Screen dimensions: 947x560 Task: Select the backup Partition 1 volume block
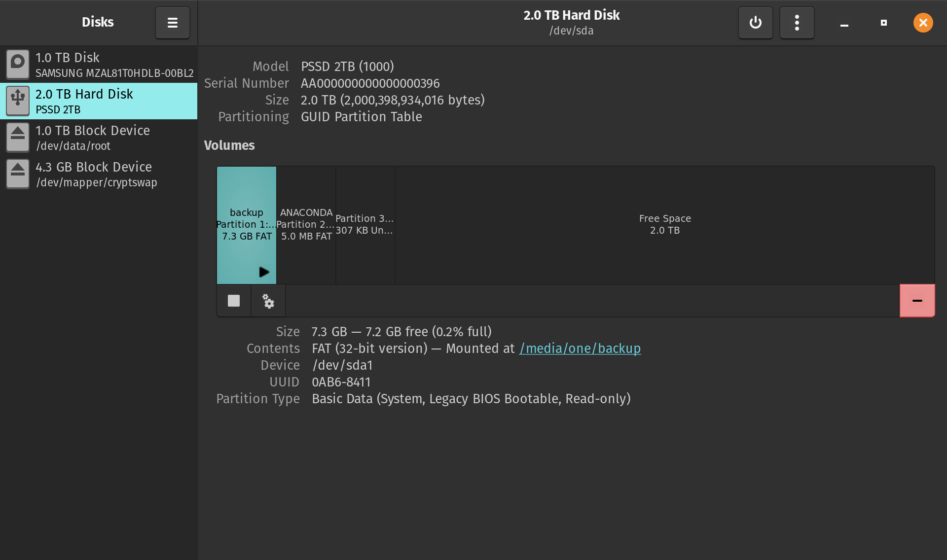pyautogui.click(x=246, y=217)
